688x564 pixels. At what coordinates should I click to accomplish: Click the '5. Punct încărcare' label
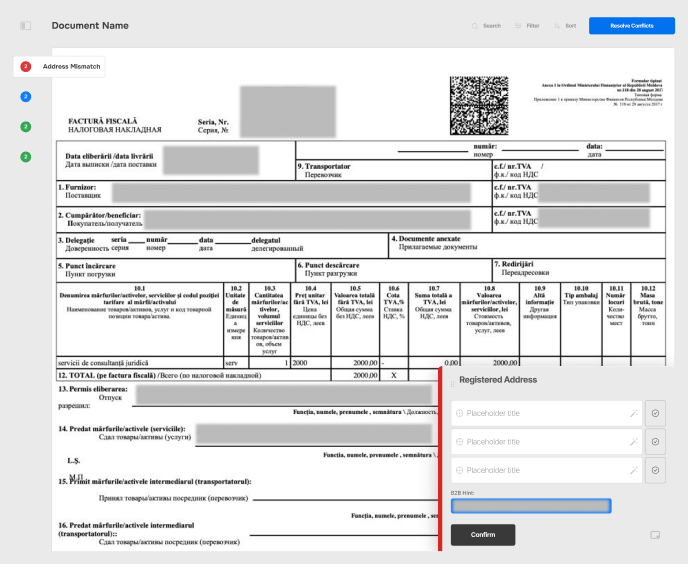point(87,266)
